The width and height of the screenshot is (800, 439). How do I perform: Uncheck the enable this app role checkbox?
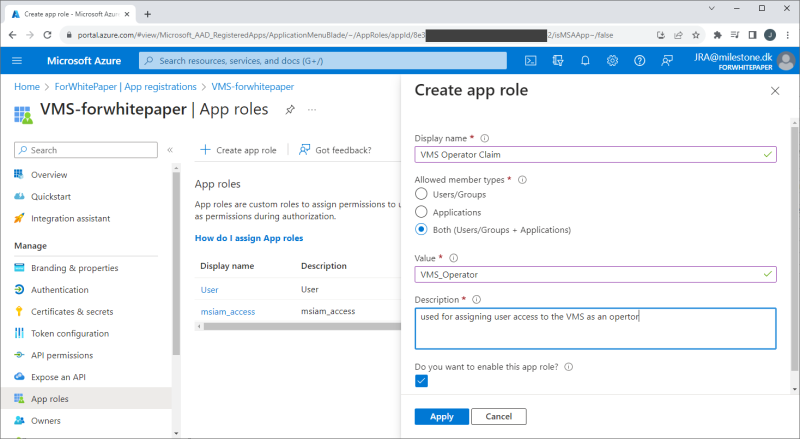(x=421, y=381)
